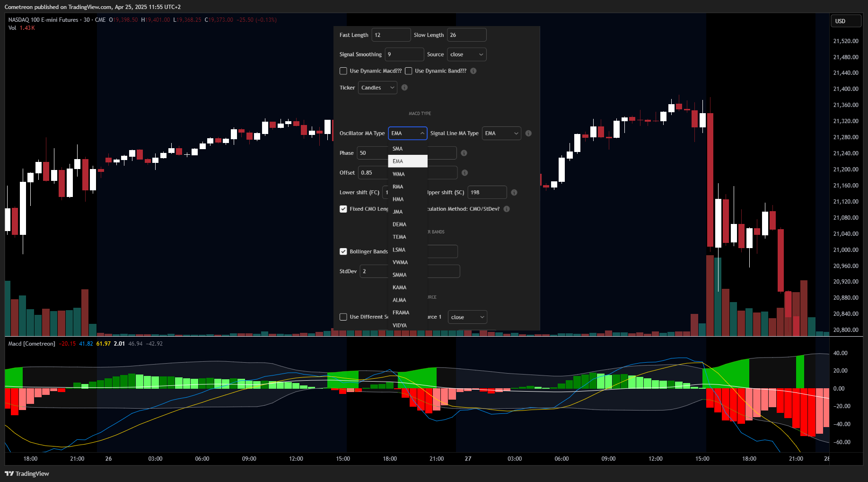Click 40.00 label on MACD scale

[841, 353]
